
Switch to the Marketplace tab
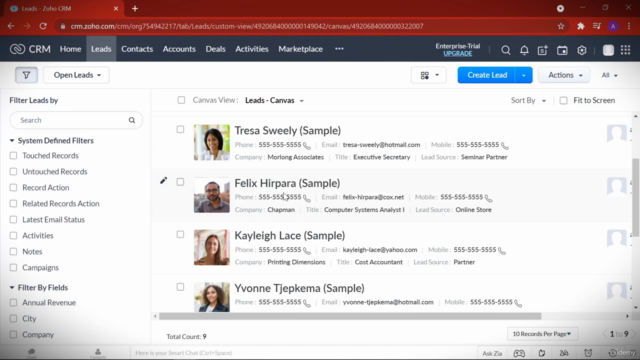tap(300, 49)
